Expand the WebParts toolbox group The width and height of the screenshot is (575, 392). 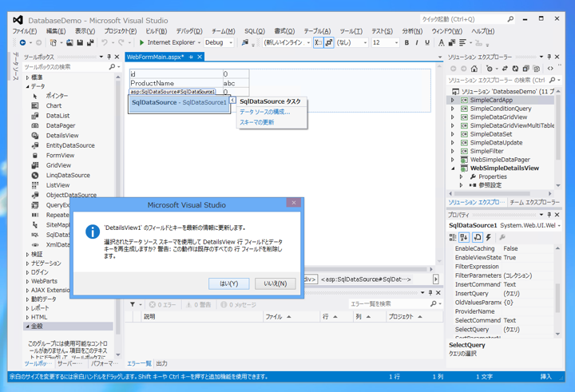(x=27, y=281)
